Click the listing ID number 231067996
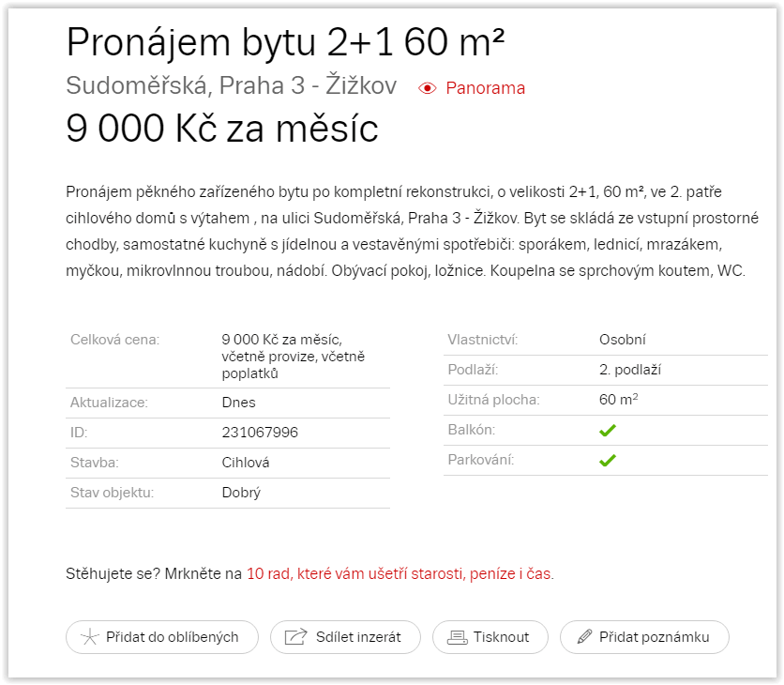 click(x=260, y=433)
